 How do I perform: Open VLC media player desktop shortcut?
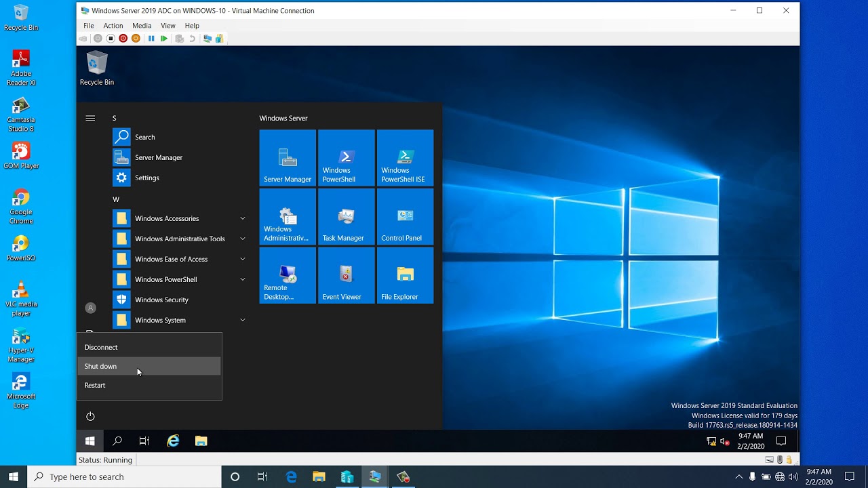(x=21, y=299)
